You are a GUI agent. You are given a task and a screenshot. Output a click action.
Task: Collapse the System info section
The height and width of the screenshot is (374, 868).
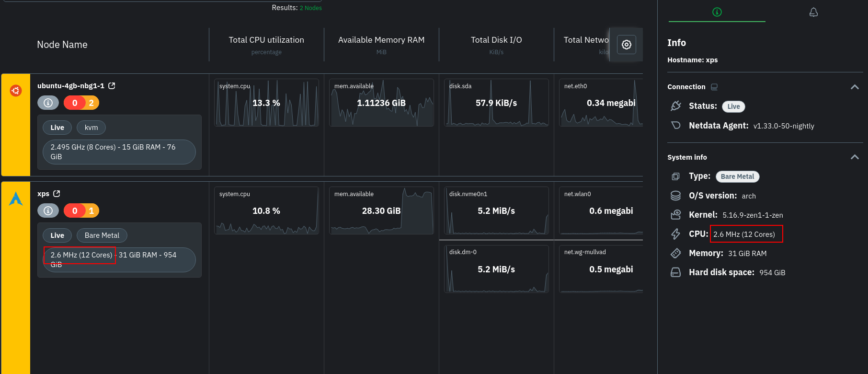click(x=855, y=157)
